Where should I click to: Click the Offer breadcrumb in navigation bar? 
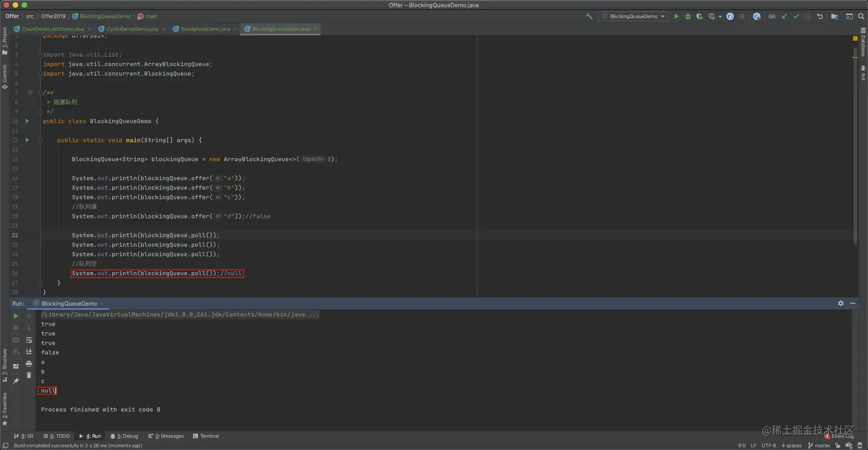click(x=12, y=16)
